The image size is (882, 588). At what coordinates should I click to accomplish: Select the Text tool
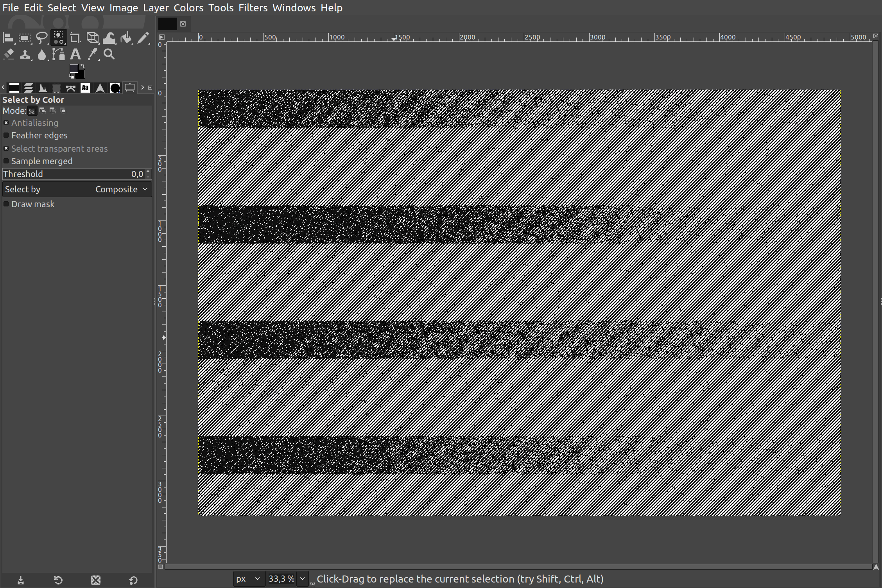point(75,54)
